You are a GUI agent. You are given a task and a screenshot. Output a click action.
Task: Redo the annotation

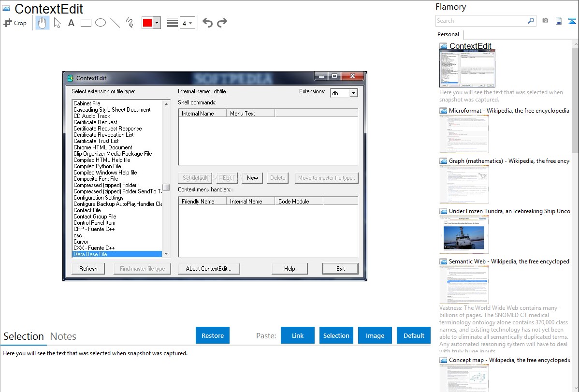pos(222,23)
